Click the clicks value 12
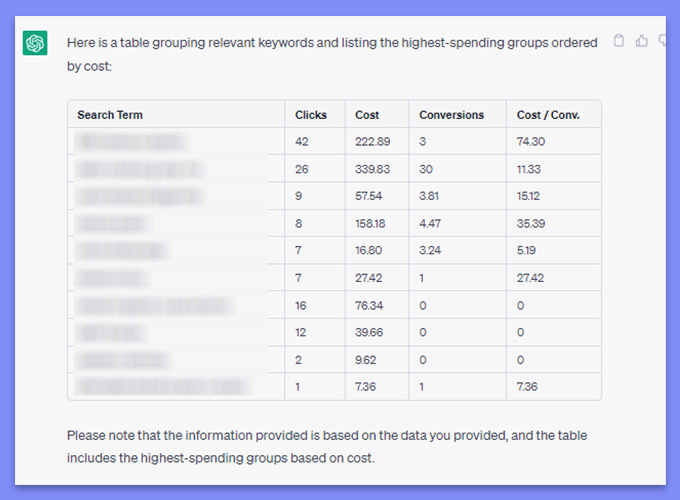 point(301,333)
